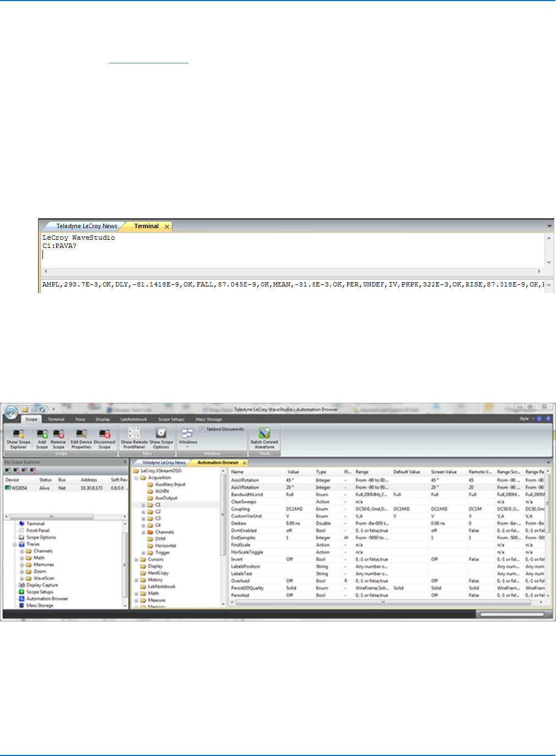Close the Automation Browser tab

tap(244, 463)
